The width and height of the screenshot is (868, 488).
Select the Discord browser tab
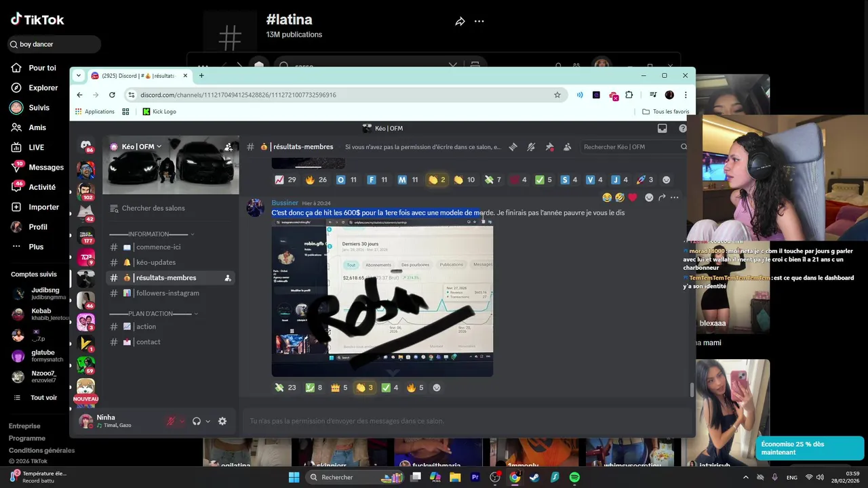point(139,75)
